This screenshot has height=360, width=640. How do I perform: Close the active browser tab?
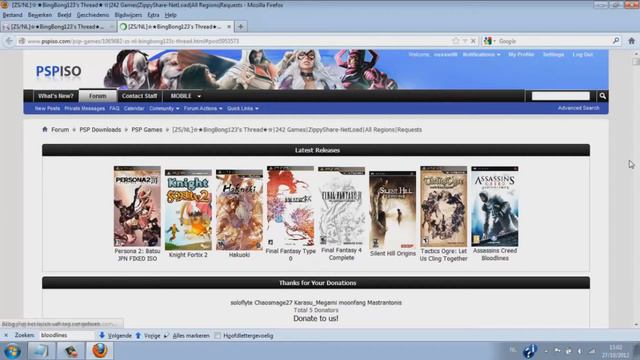point(229,27)
